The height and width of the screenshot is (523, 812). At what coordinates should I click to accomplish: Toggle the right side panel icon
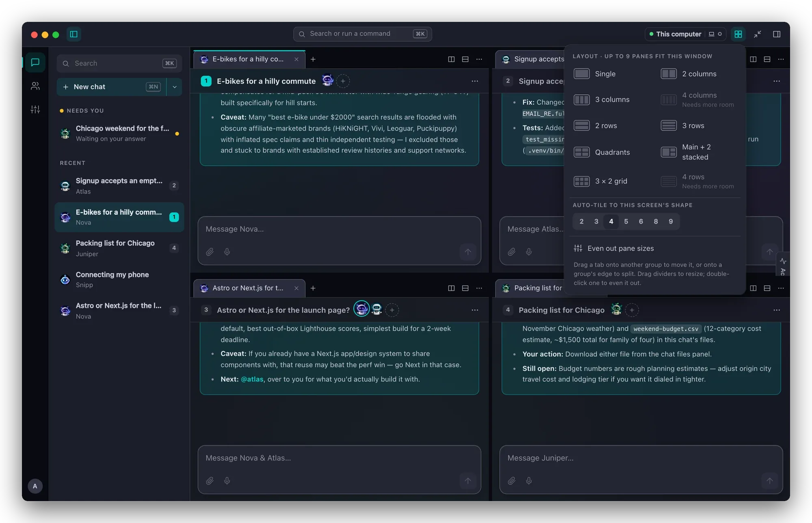click(777, 34)
